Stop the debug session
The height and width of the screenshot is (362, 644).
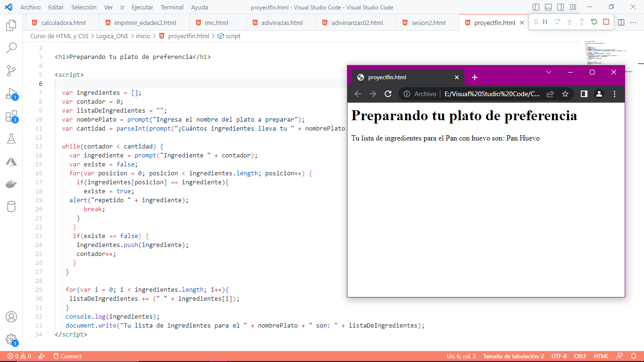[x=606, y=22]
